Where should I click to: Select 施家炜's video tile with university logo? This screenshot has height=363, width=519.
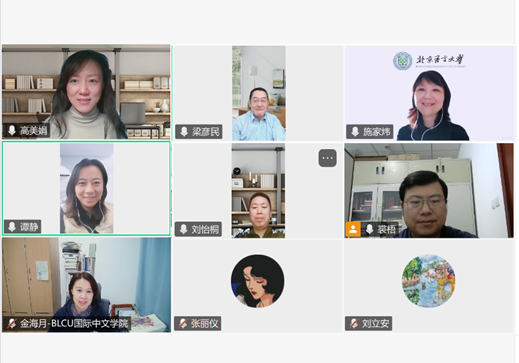(x=429, y=93)
